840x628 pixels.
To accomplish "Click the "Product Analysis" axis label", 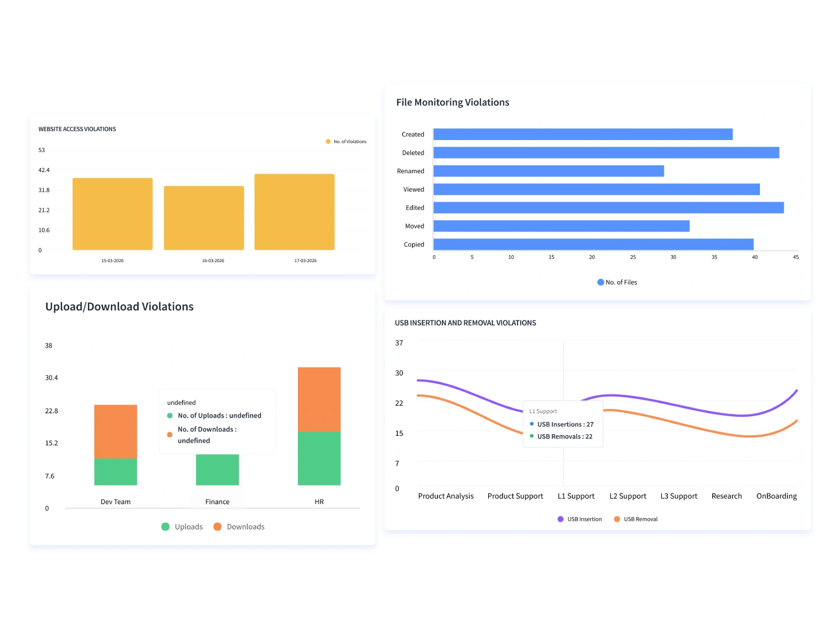I will (446, 496).
